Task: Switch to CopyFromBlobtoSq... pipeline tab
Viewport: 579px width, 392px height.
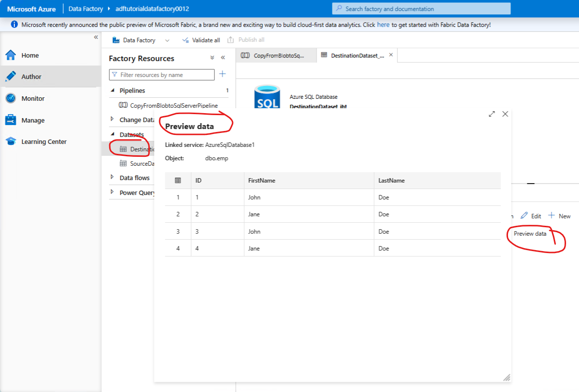Action: click(276, 56)
